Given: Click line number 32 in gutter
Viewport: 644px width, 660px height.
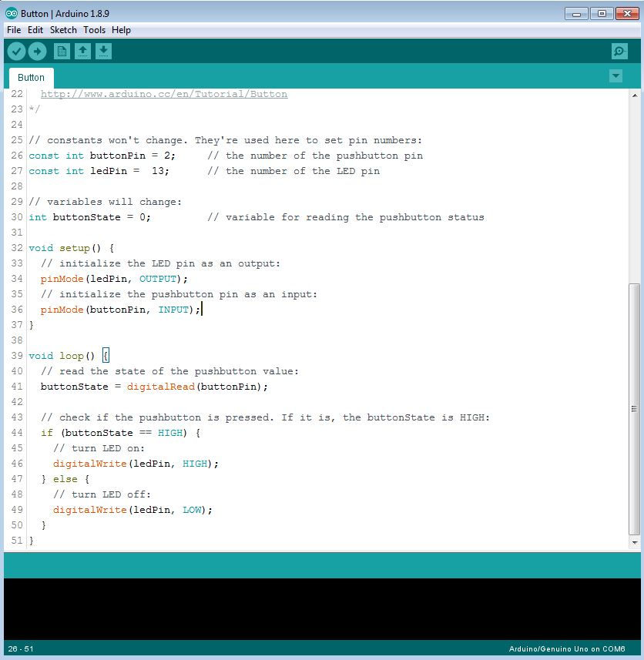Looking at the screenshot, I should coord(17,248).
